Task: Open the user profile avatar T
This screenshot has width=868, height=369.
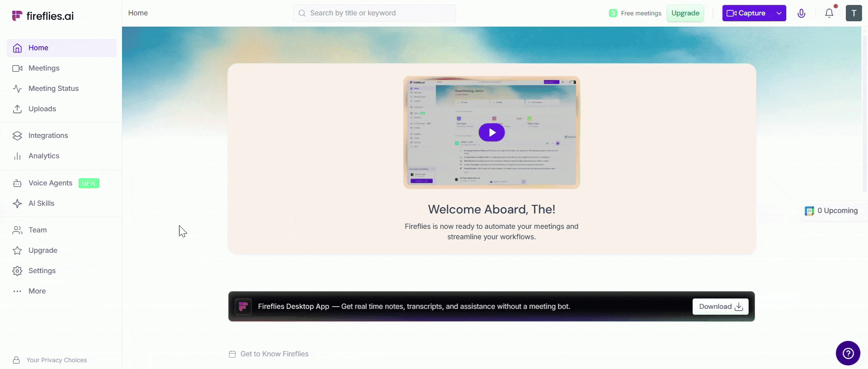Action: 854,13
